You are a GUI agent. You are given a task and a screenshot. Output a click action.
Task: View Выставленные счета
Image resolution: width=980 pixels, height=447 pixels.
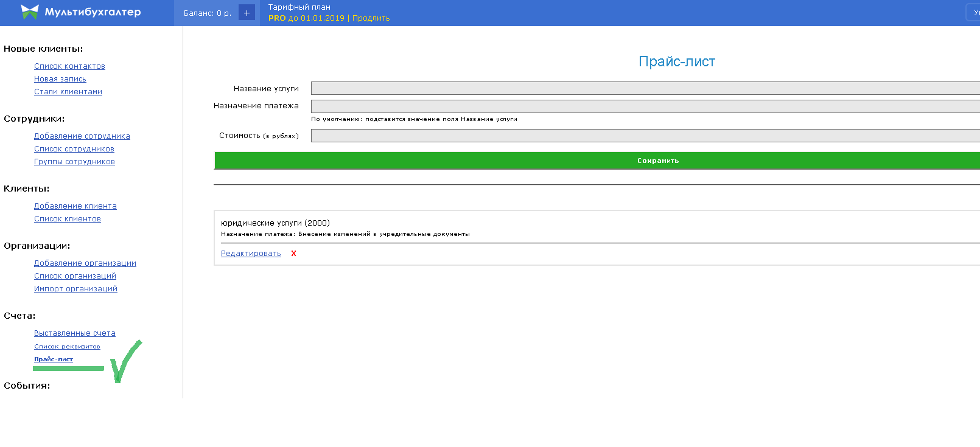pyautogui.click(x=74, y=333)
